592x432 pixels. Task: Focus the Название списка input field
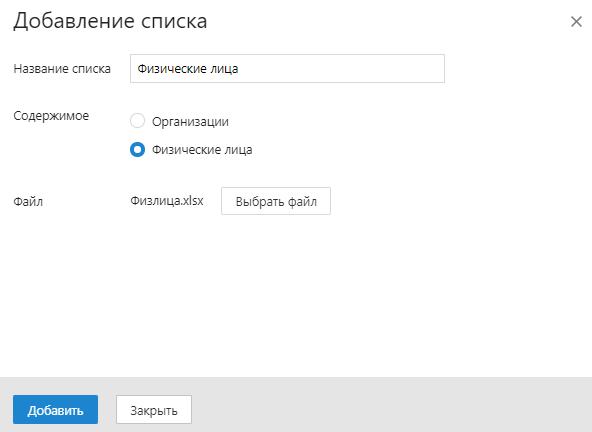287,68
